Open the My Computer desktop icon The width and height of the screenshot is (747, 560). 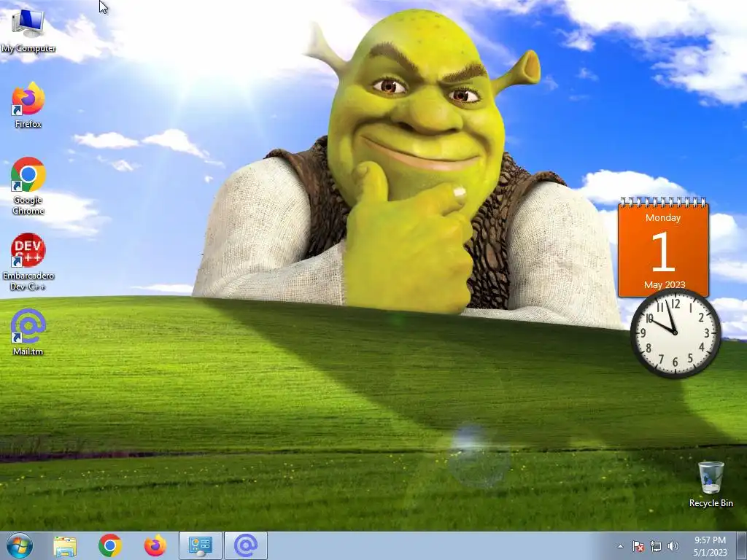(28, 29)
